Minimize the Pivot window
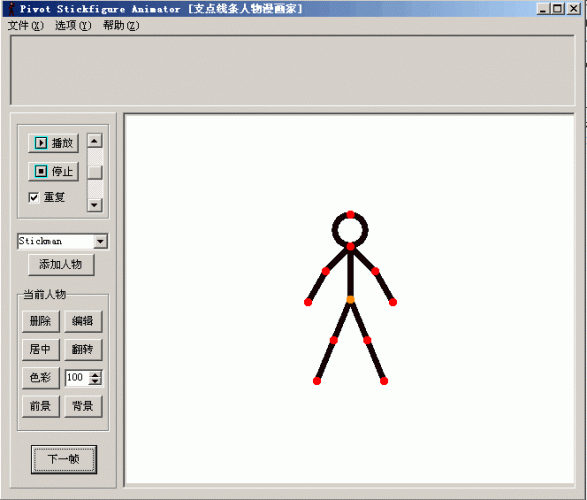This screenshot has height=500, width=587. [544, 8]
